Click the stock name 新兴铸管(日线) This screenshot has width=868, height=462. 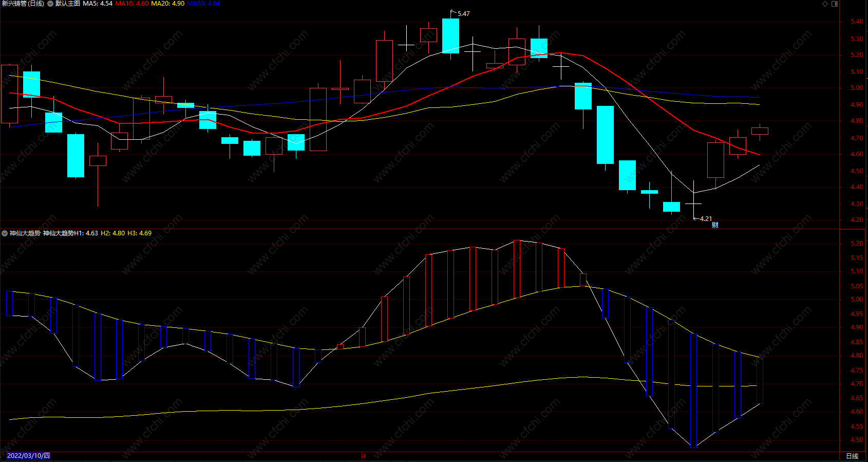pos(23,4)
